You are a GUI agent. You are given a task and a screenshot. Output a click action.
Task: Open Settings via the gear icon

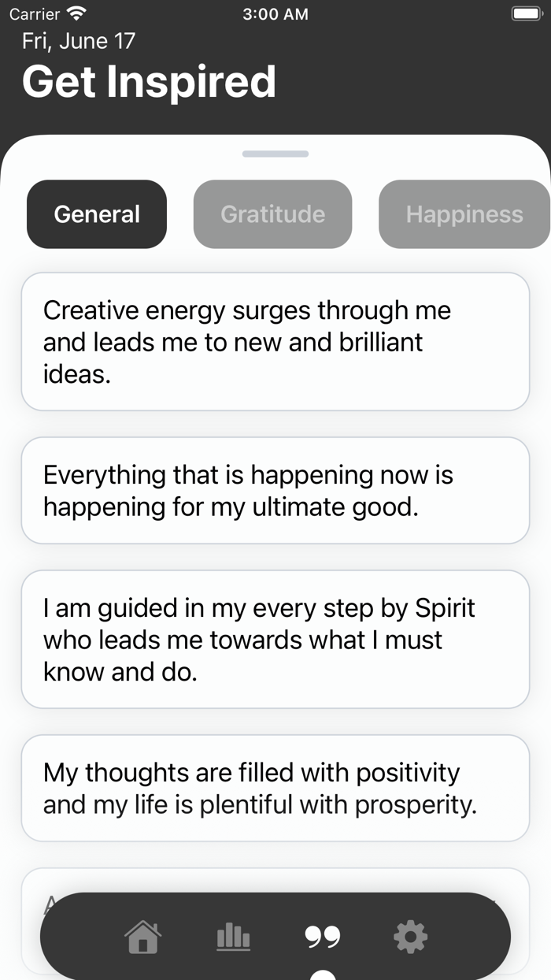pyautogui.click(x=410, y=937)
